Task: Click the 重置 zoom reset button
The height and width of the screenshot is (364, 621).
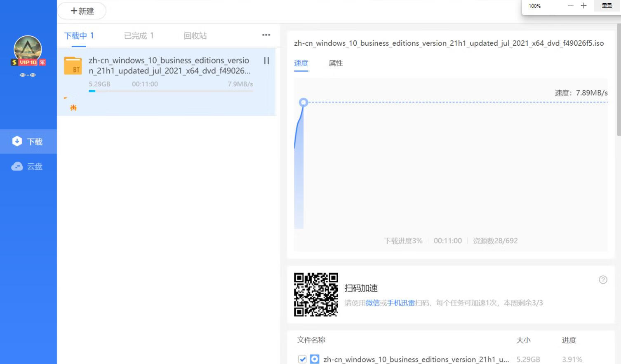Action: 607,6
